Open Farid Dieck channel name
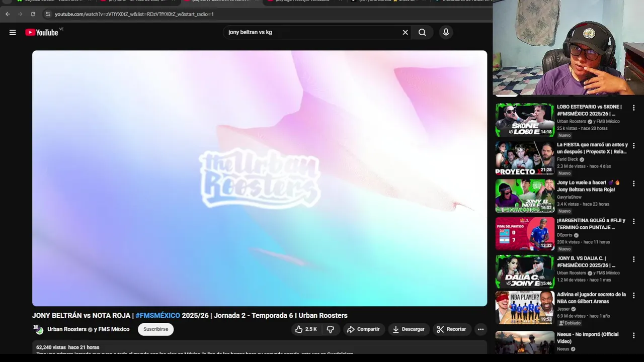The image size is (644, 362). (x=568, y=159)
